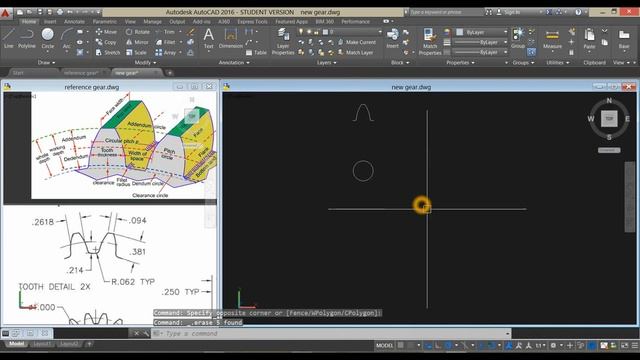
Task: Click in the command line input
Action: (x=331, y=333)
